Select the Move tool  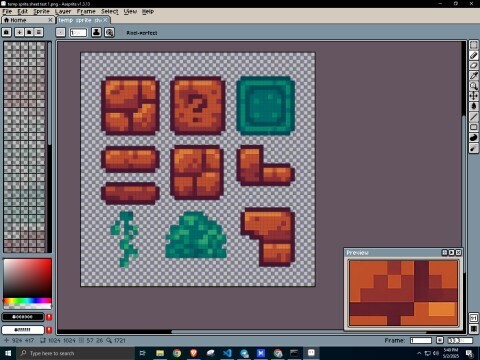tap(474, 96)
